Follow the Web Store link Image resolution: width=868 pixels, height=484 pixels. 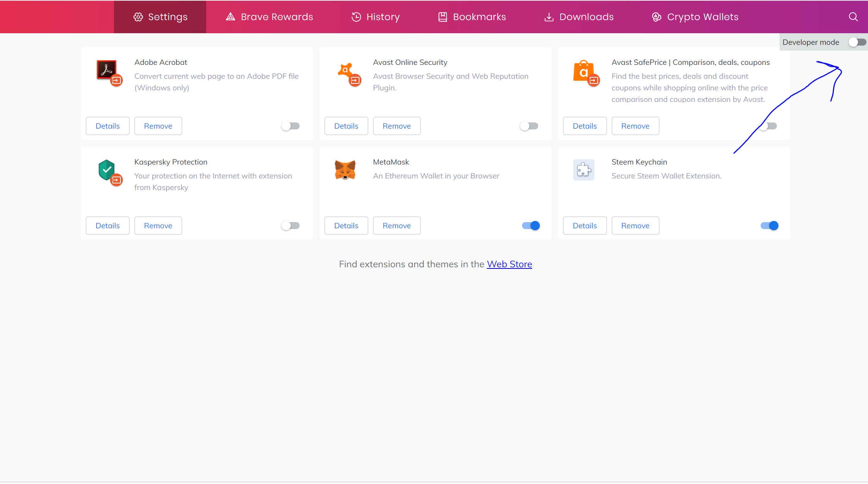(x=509, y=264)
